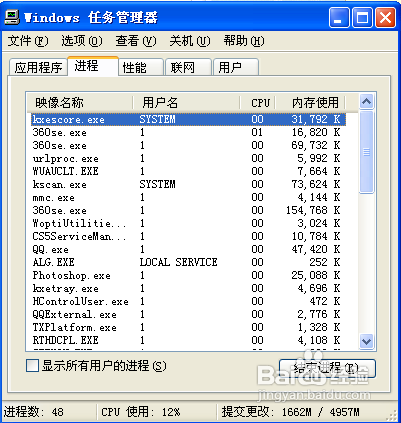Select the TXPlatform.exe process
This screenshot has height=423, width=401.
click(x=188, y=327)
